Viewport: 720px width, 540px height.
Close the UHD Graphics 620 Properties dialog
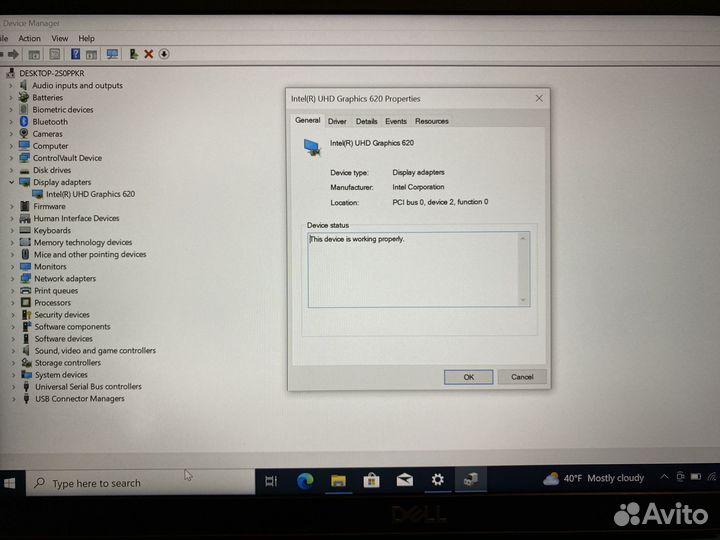point(539,98)
